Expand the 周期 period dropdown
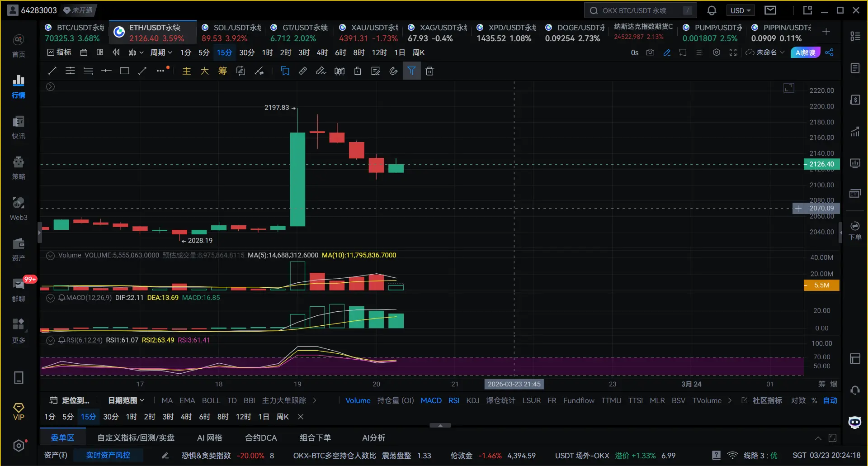Image resolution: width=868 pixels, height=466 pixels. click(161, 52)
